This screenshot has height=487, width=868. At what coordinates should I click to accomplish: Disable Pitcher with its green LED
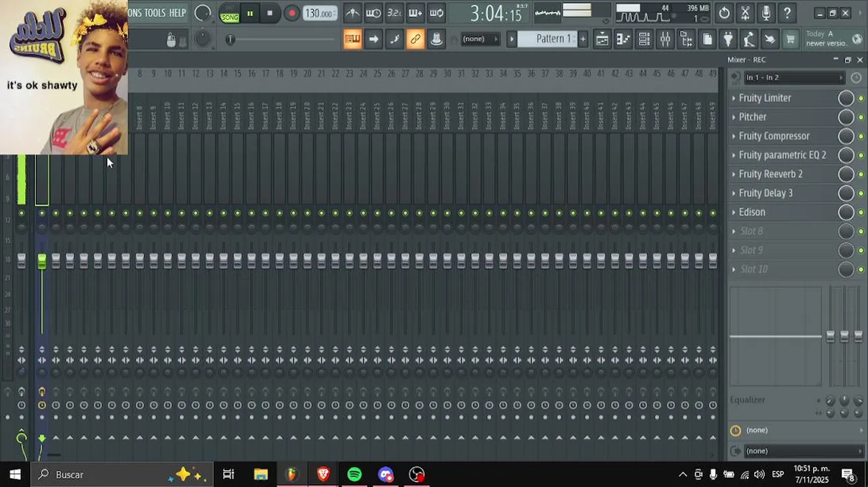click(861, 118)
